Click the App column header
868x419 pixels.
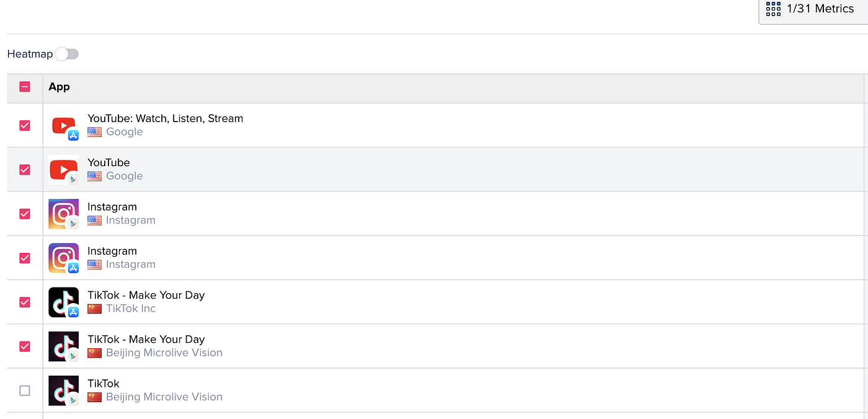pyautogui.click(x=59, y=87)
